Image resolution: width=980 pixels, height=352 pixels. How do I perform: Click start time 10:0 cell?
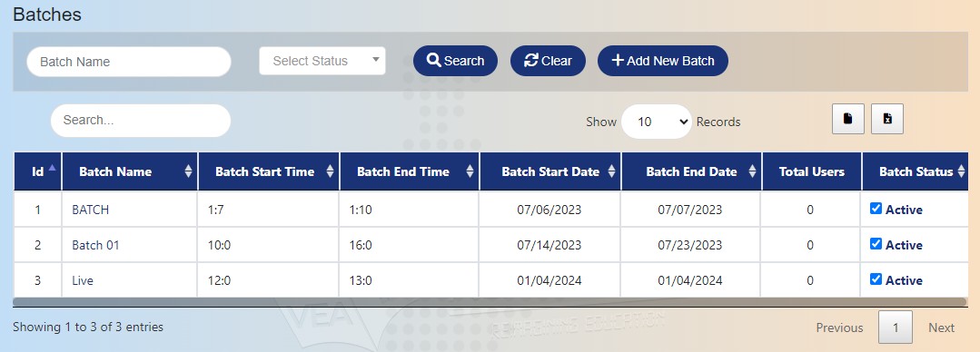(x=269, y=245)
